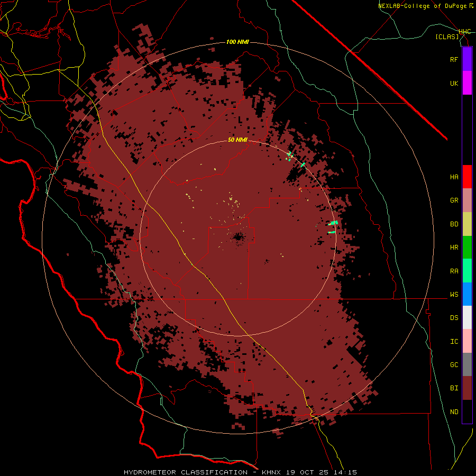
Task: Click the WS legend label
Action: tap(454, 295)
